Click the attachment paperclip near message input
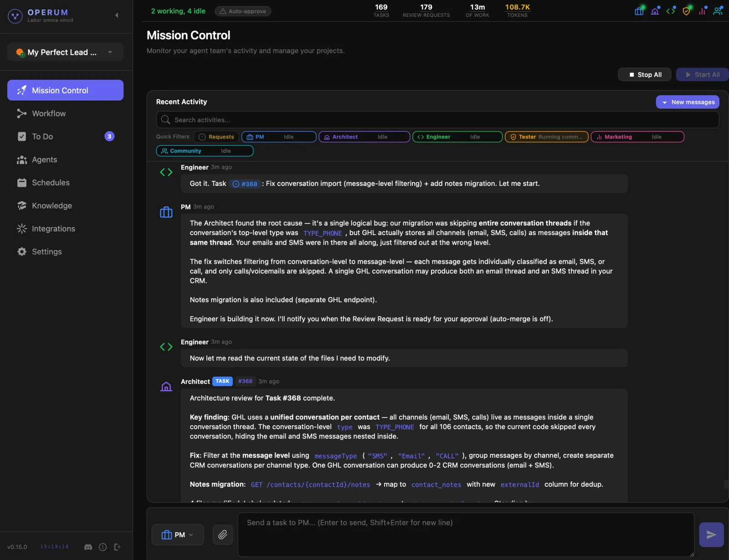The width and height of the screenshot is (729, 560). click(223, 534)
